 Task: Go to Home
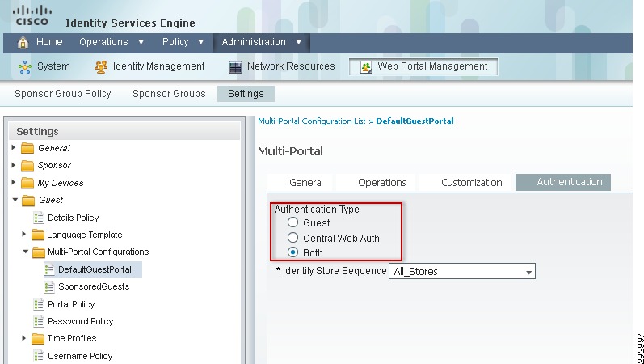tap(49, 42)
